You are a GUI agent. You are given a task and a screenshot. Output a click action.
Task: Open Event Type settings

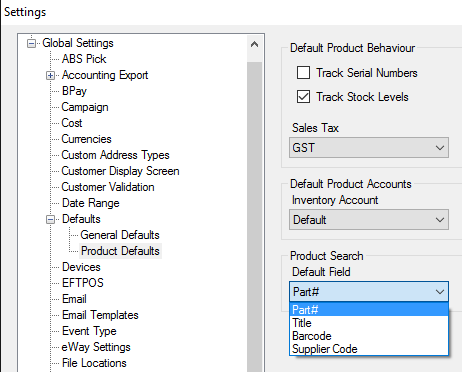[89, 331]
